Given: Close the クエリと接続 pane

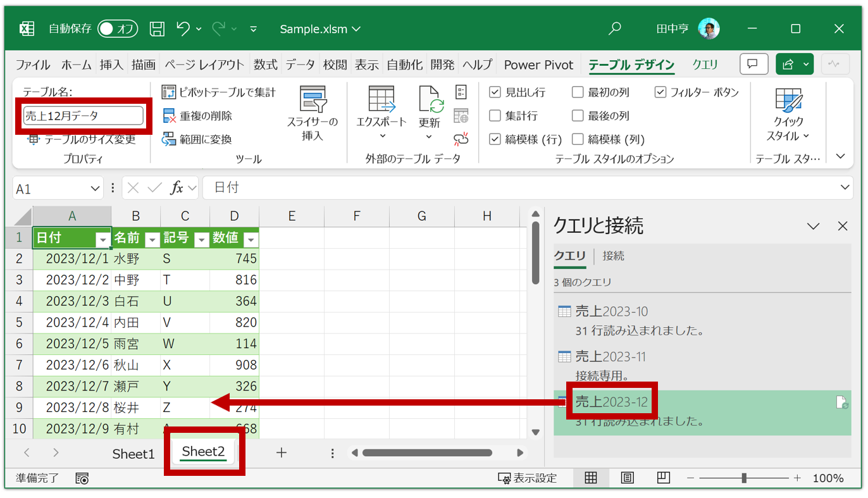Looking at the screenshot, I should (843, 226).
